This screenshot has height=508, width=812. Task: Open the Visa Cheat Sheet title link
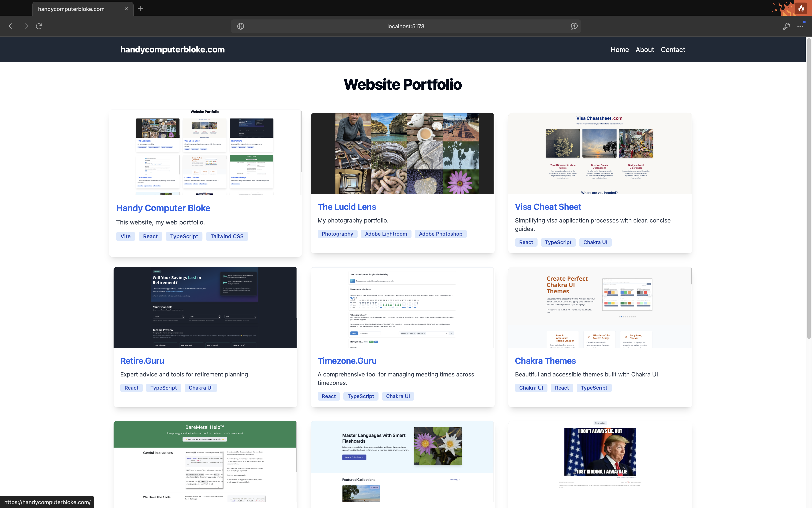click(548, 207)
